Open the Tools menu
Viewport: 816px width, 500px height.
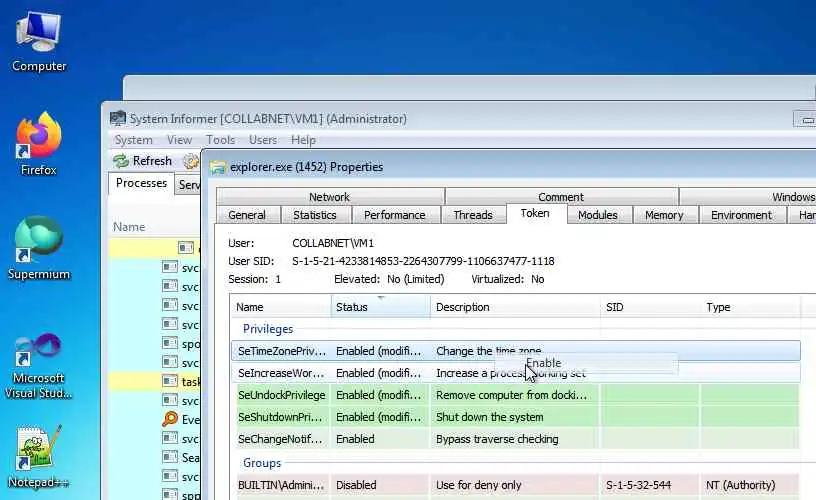(221, 140)
